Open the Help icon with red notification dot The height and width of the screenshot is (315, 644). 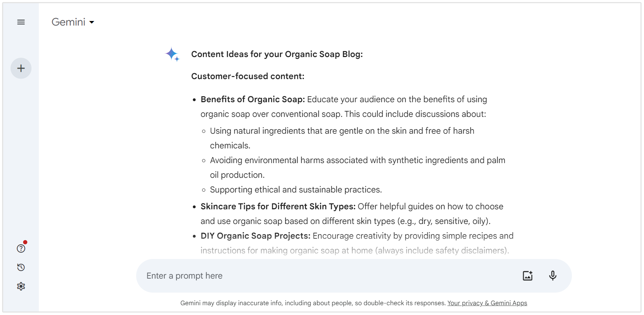[21, 248]
